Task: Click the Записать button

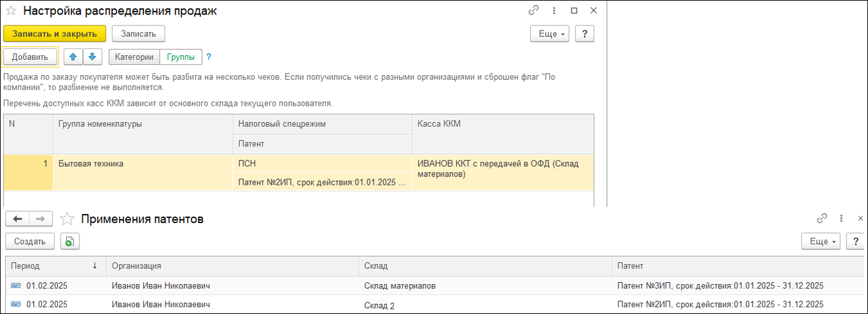Action: 138,34
